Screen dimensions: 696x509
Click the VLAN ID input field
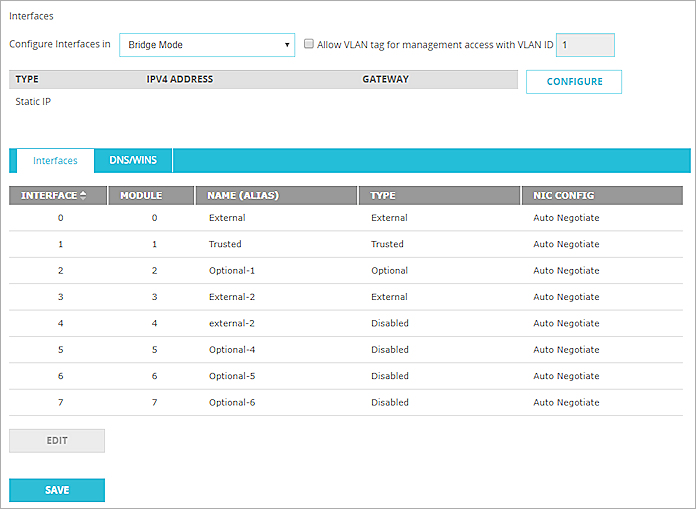(x=584, y=44)
